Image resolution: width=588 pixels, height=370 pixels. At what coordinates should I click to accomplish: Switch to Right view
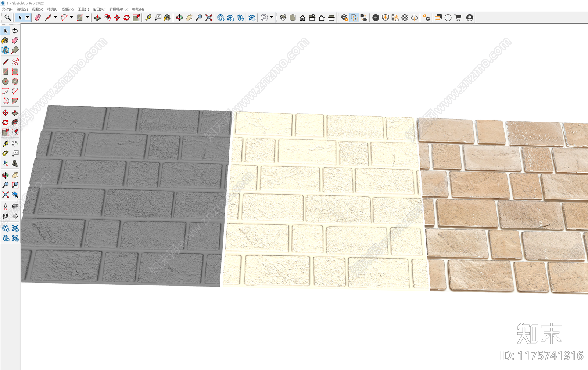pyautogui.click(x=312, y=18)
